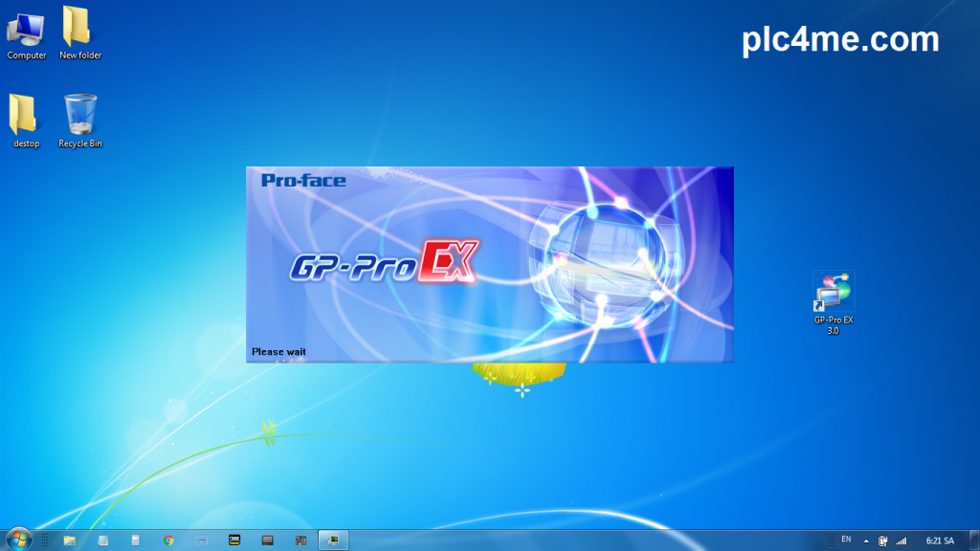This screenshot has height=551, width=980.
Task: Open the EN input language selector
Action: tap(846, 540)
